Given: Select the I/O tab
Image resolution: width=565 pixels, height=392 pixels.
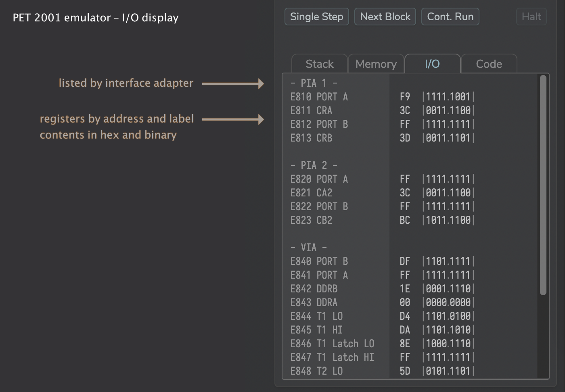Looking at the screenshot, I should [433, 64].
